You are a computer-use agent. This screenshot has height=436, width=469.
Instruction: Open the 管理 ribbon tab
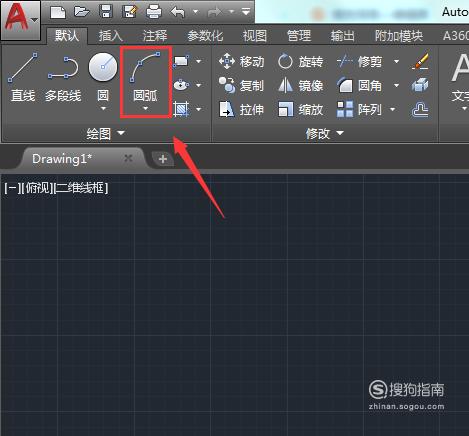point(299,36)
